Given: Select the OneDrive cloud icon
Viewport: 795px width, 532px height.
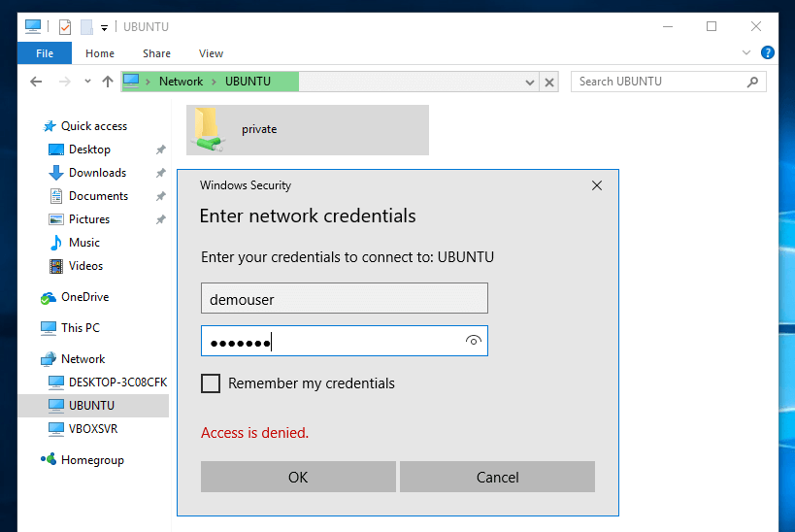Looking at the screenshot, I should [x=48, y=297].
